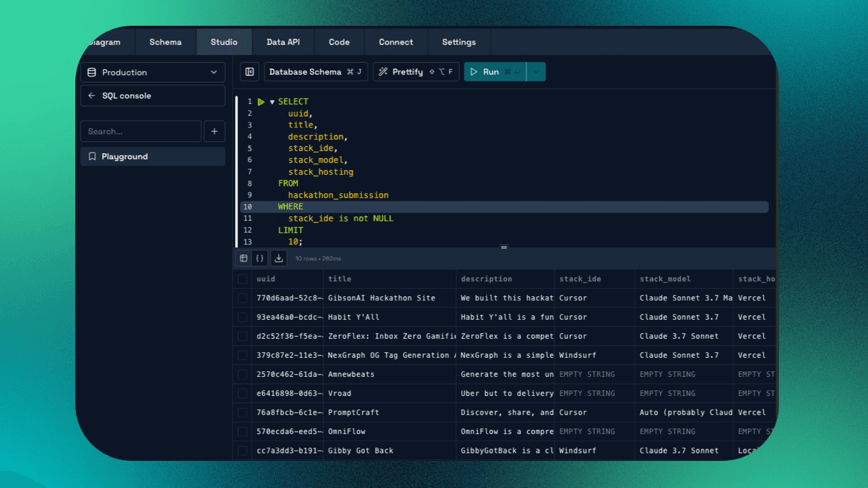Check the Amnewbeats row checkbox
Viewport: 868px width, 488px height.
point(242,374)
